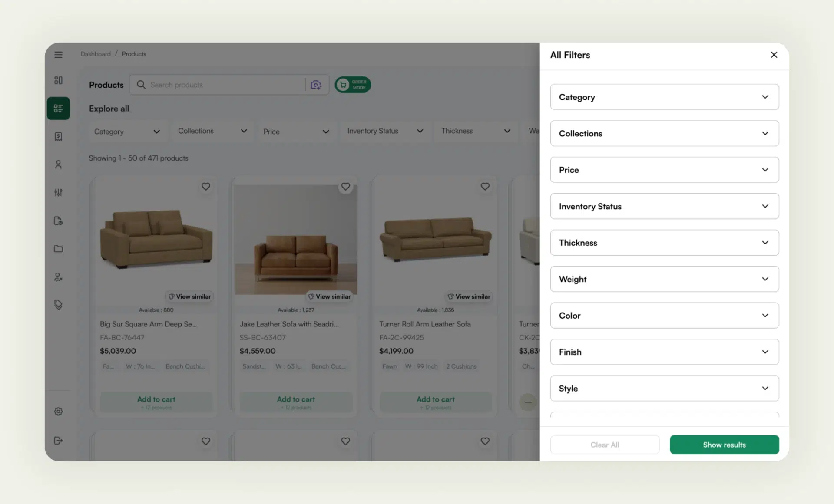The image size is (834, 504).
Task: Navigate to Dashboard via breadcrumb
Action: pos(95,53)
